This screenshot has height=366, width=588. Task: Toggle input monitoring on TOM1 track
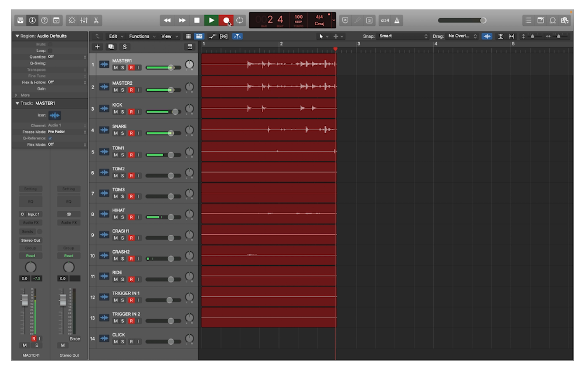click(138, 155)
